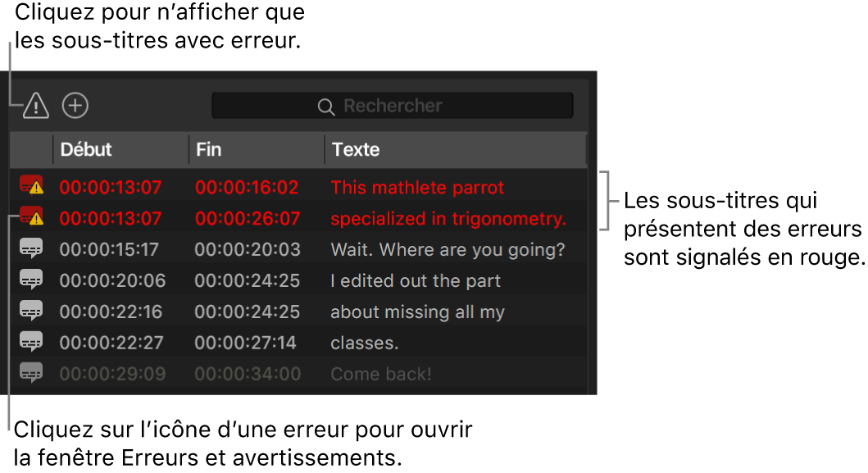
Task: Click the dimmed caption icon beside 'Come back!'
Action: (x=30, y=373)
